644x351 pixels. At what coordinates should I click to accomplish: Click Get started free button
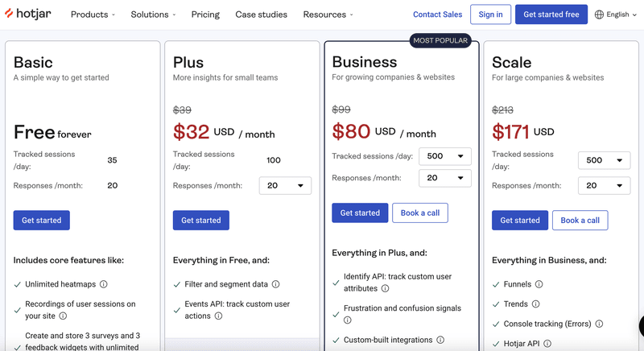[551, 14]
